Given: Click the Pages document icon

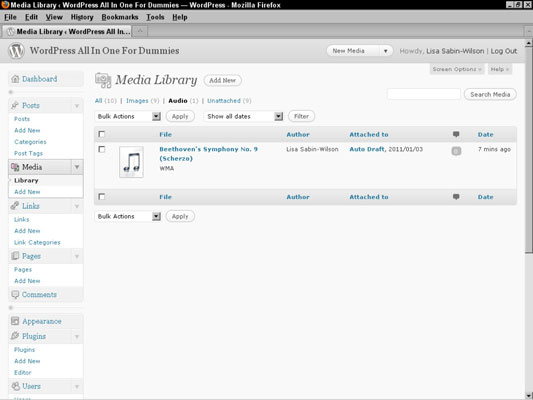Looking at the screenshot, I should tap(15, 256).
